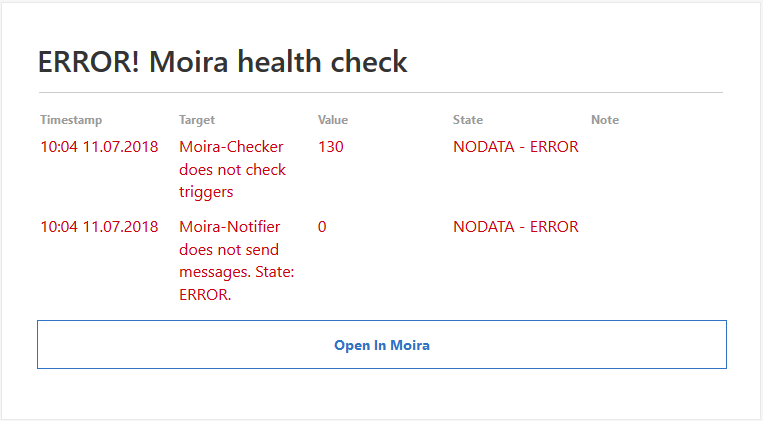
Task: Click NODATA - ERROR state for Moira-Checker
Action: (516, 147)
